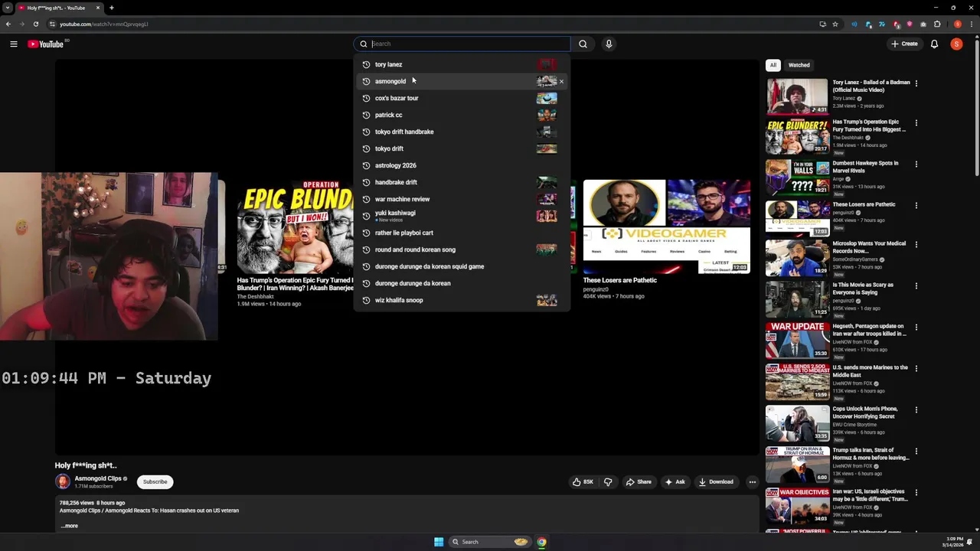Pick duronge durunge da korean squid game
980x551 pixels.
coord(462,266)
